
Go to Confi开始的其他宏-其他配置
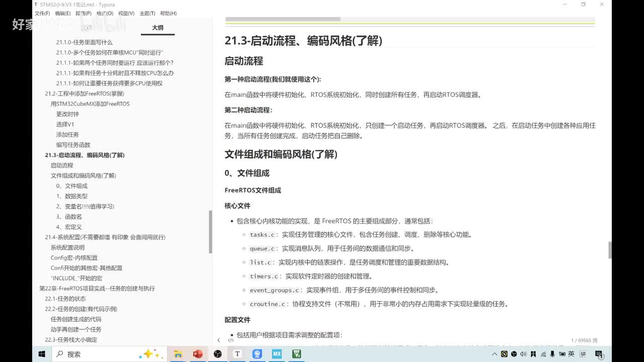87,268
